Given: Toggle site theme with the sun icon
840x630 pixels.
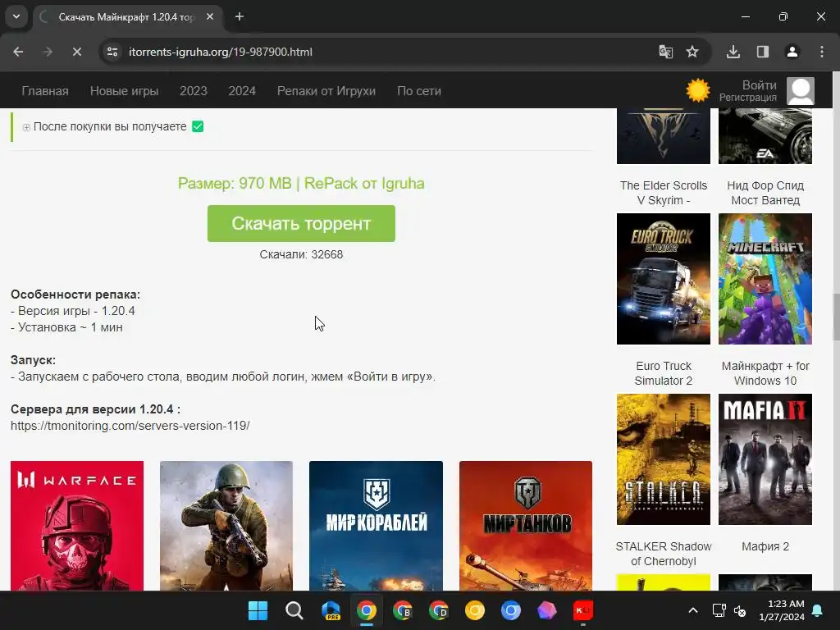Looking at the screenshot, I should pyautogui.click(x=697, y=90).
